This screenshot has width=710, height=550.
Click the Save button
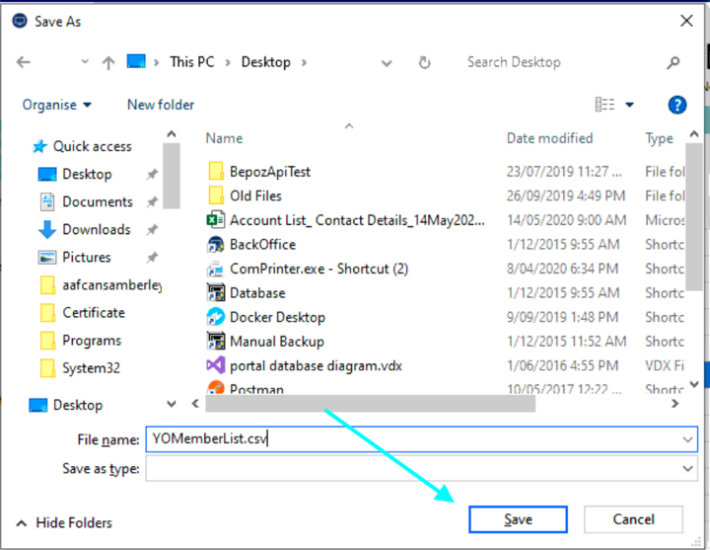coord(518,520)
